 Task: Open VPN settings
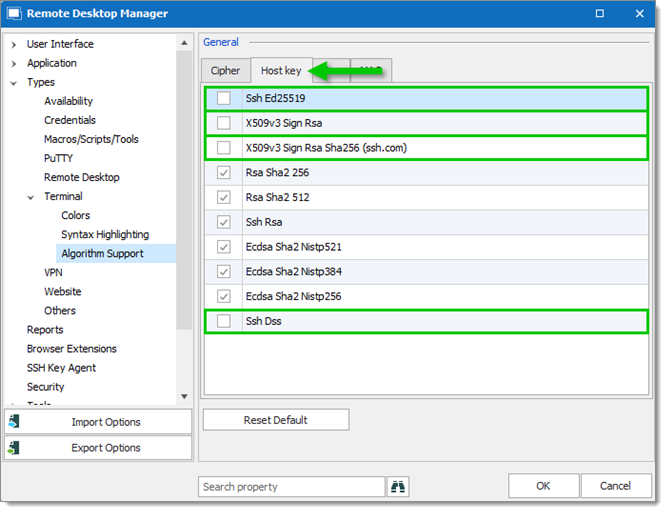coord(54,273)
